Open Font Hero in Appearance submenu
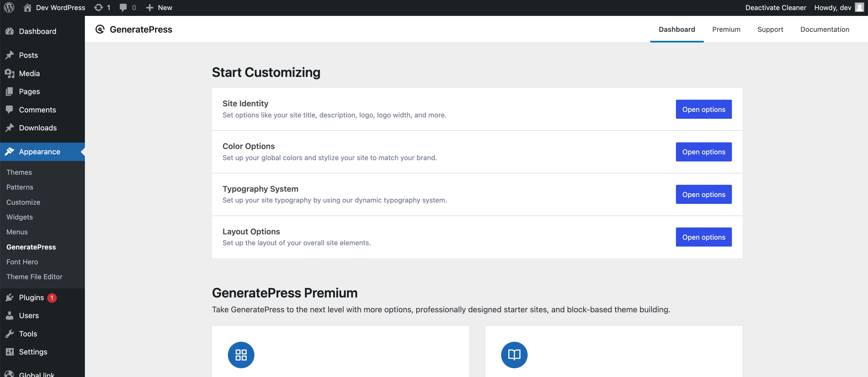 (22, 262)
